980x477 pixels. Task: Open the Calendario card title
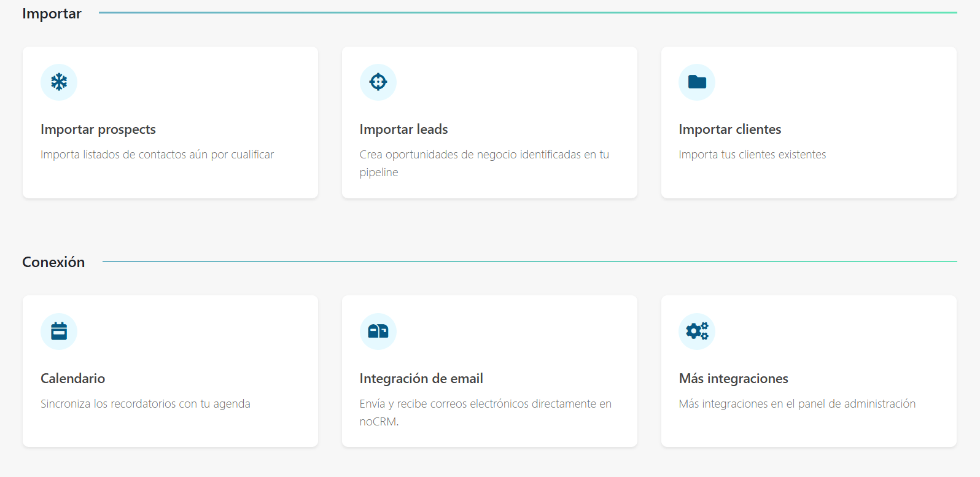tap(73, 379)
